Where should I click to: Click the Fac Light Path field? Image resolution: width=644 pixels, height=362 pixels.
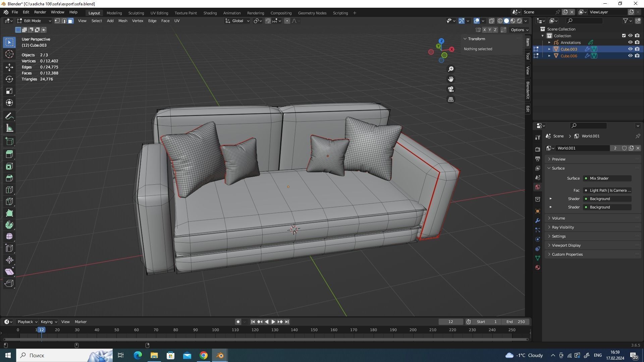coord(607,190)
